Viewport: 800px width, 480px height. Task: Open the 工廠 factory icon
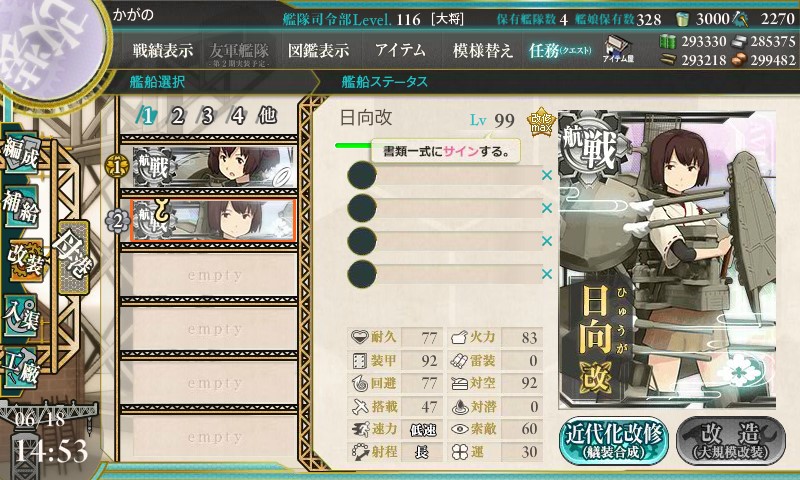20,369
